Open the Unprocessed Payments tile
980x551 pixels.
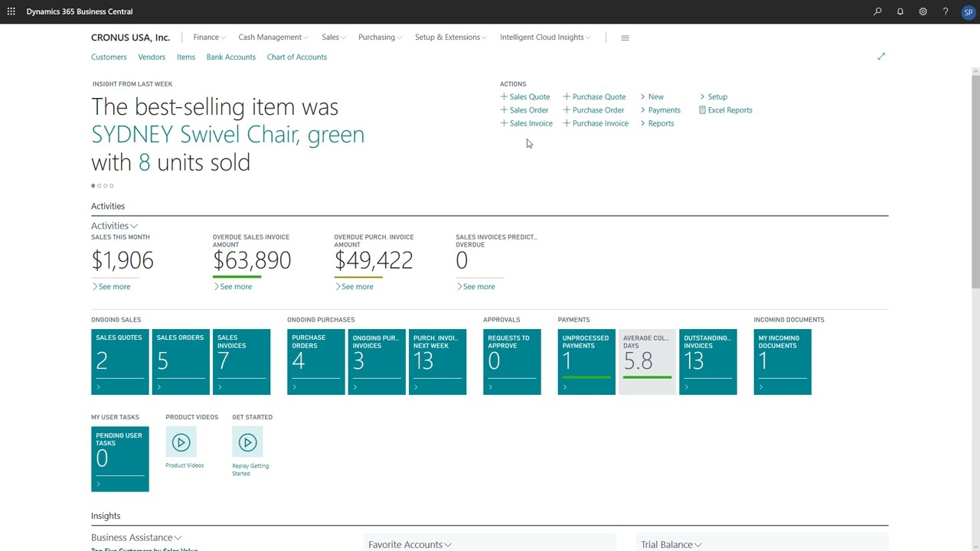(x=586, y=362)
